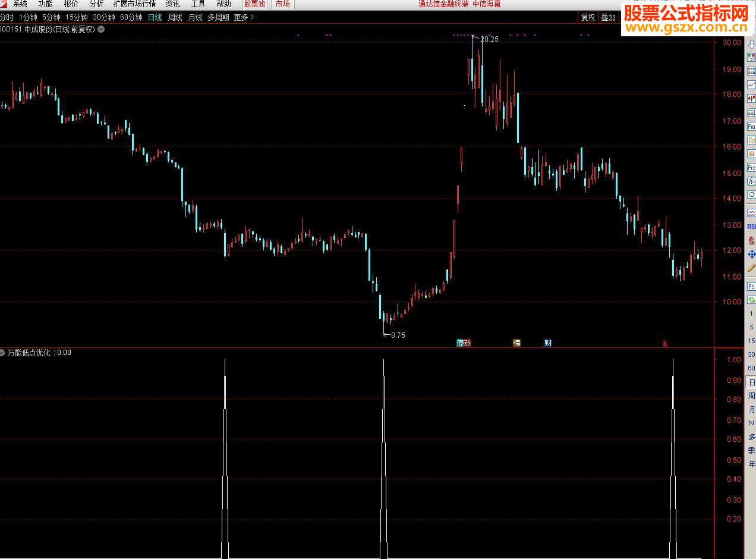Switch to 30-minute period in right sidebar
Viewport: 756px width, 559px height.
tap(751, 354)
